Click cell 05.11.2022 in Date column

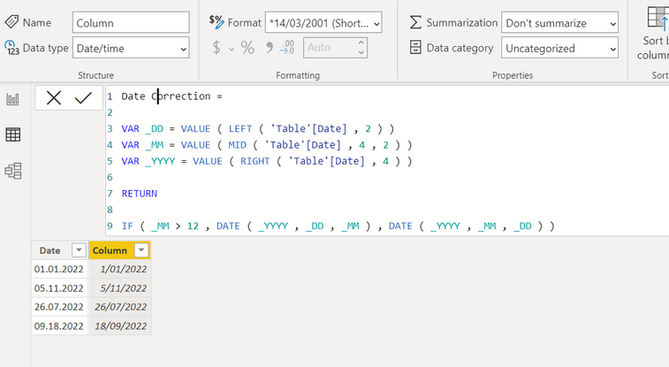click(x=59, y=288)
